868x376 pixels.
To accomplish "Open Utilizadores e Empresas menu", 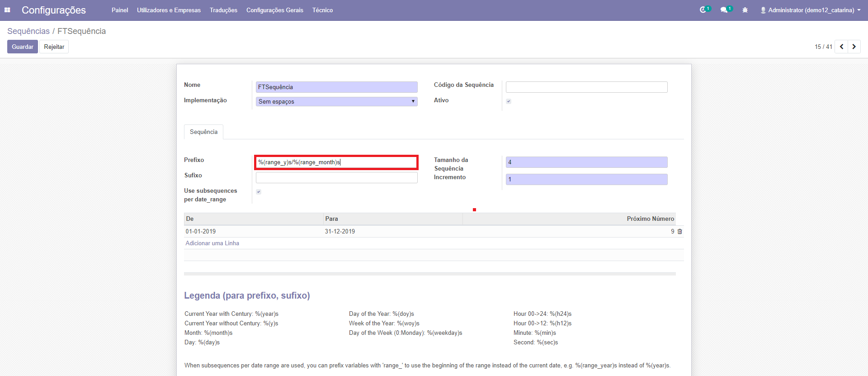I will coord(169,10).
